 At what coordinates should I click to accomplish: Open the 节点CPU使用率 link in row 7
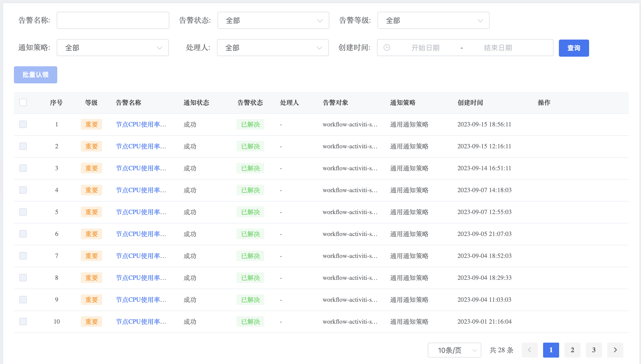pos(141,256)
